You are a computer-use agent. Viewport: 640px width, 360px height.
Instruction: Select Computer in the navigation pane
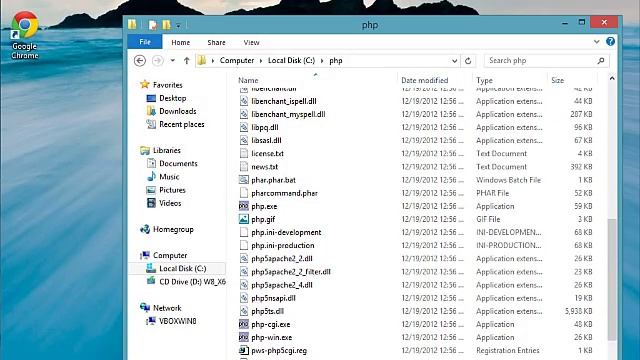170,256
